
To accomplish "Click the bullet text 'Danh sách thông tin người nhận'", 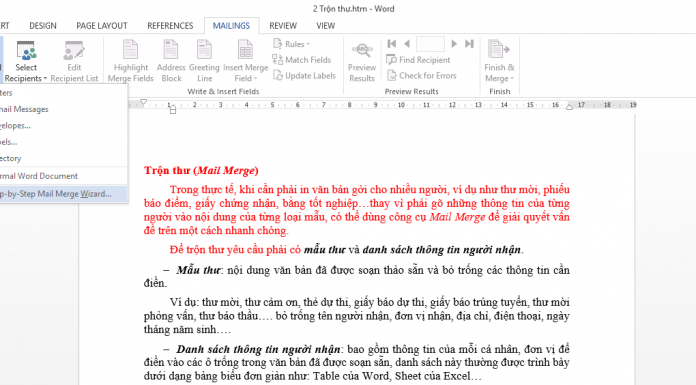I will point(258,349).
